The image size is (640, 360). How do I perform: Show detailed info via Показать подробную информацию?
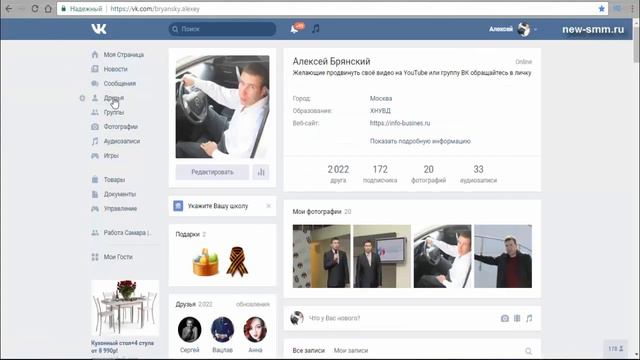pyautogui.click(x=420, y=141)
